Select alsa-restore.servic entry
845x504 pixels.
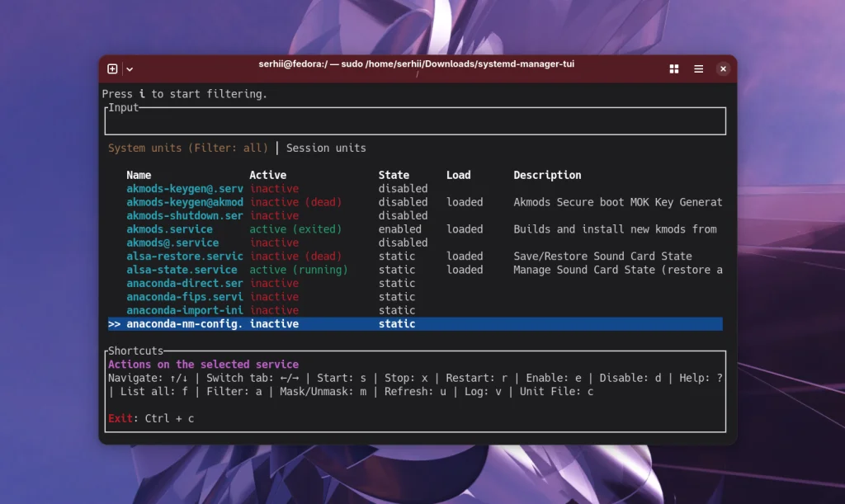[415, 257]
